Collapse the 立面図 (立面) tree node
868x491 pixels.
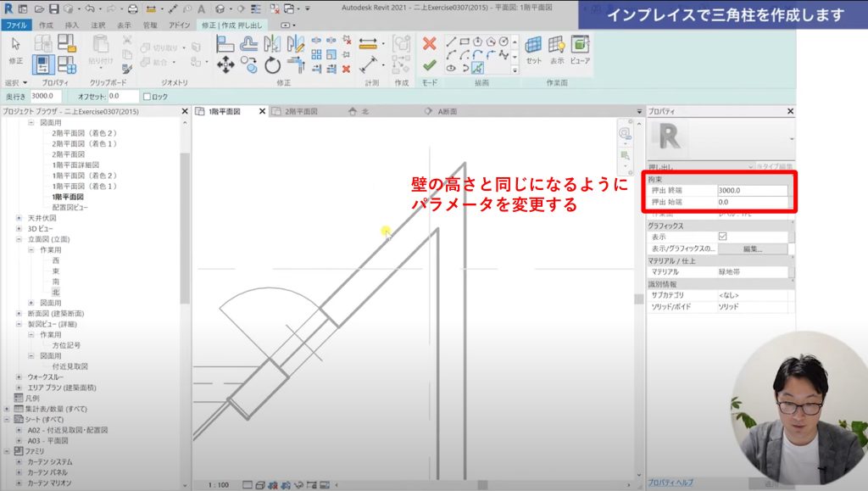(19, 239)
